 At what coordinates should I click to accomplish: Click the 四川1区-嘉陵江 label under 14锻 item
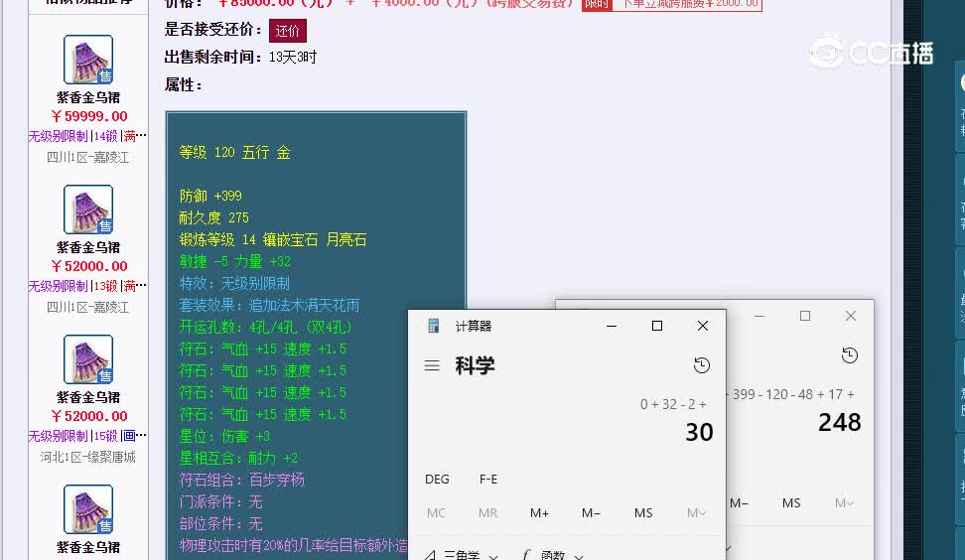coord(88,158)
